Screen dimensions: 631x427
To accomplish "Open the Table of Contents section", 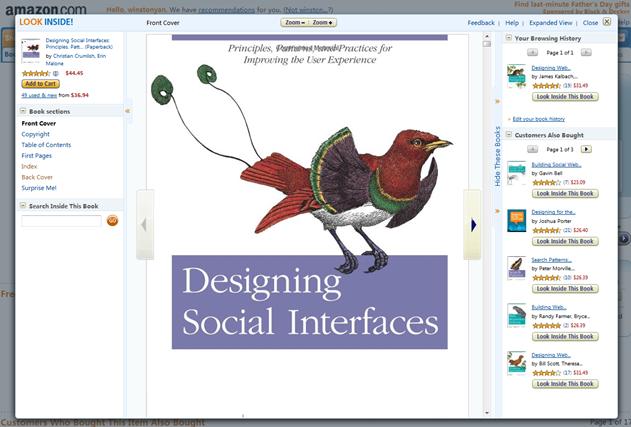I will 46,145.
